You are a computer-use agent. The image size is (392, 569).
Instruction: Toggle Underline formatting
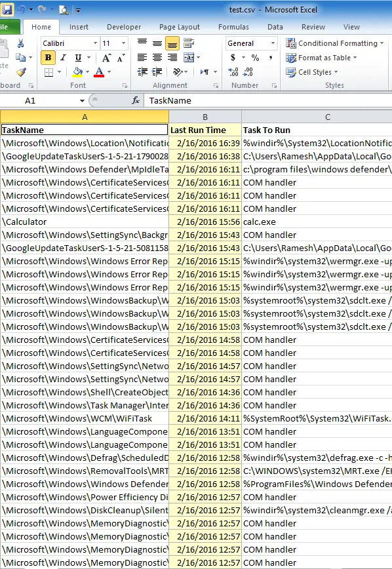tap(78, 58)
